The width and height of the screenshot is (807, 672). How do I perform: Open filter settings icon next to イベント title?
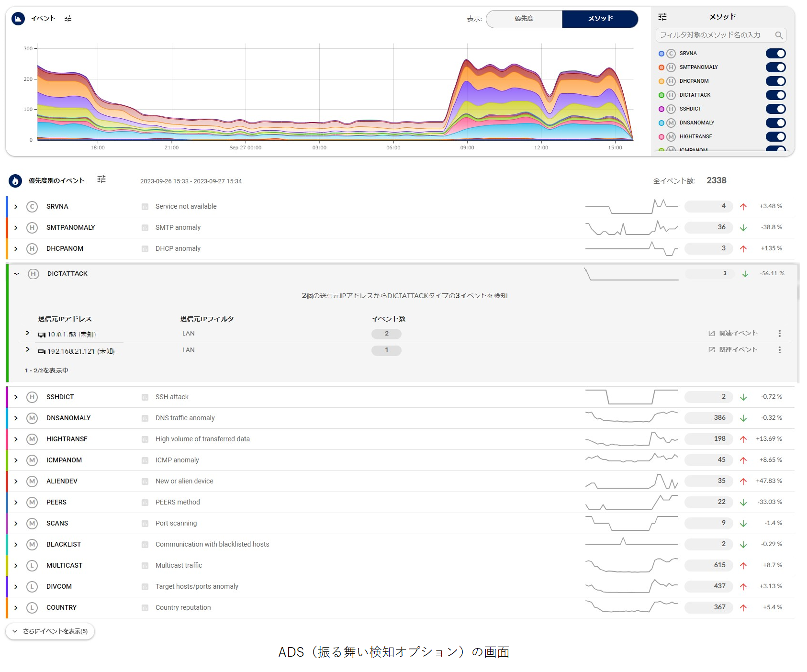click(x=68, y=18)
